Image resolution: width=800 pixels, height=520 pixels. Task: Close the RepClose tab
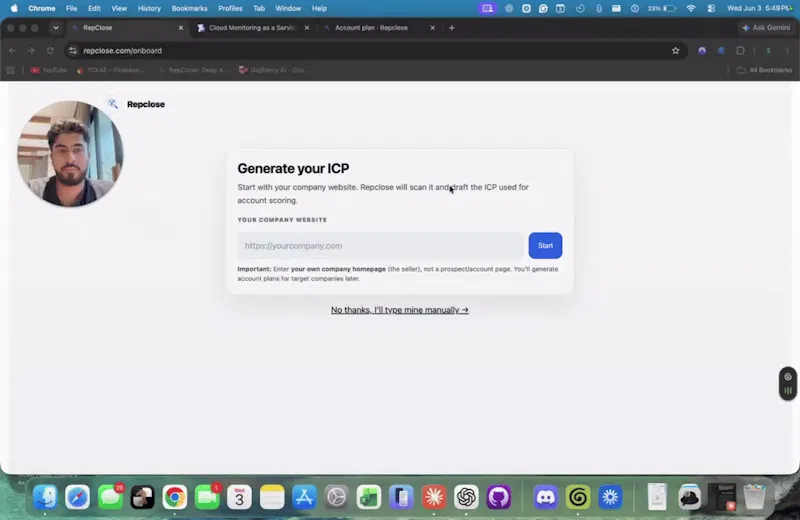coord(181,28)
